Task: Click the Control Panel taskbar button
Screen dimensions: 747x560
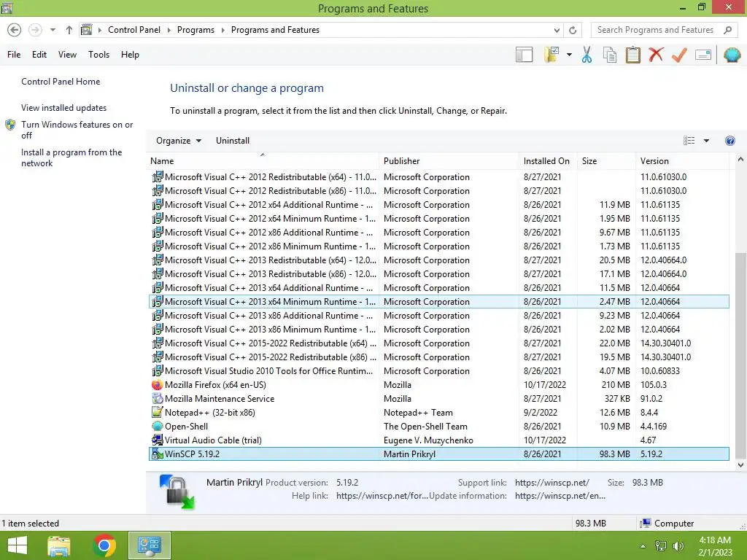Action: point(149,545)
